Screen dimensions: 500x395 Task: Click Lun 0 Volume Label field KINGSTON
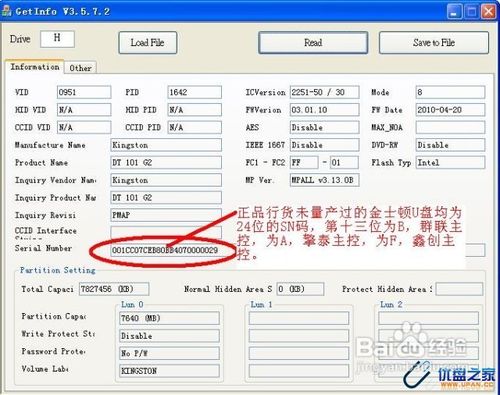pyautogui.click(x=169, y=371)
